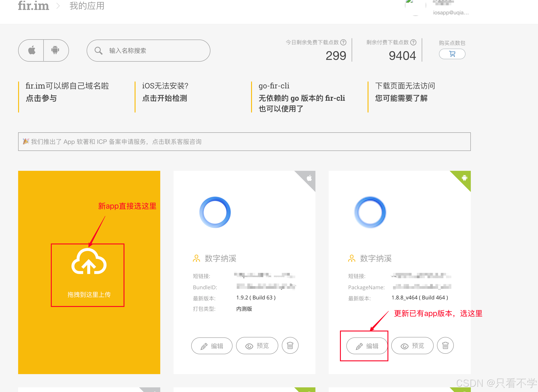
Task: Click the cloud upload icon
Action: tap(89, 261)
